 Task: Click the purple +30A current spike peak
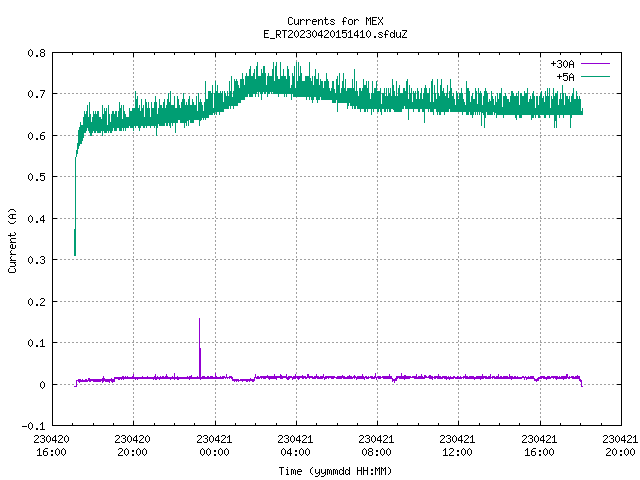pyautogui.click(x=199, y=319)
